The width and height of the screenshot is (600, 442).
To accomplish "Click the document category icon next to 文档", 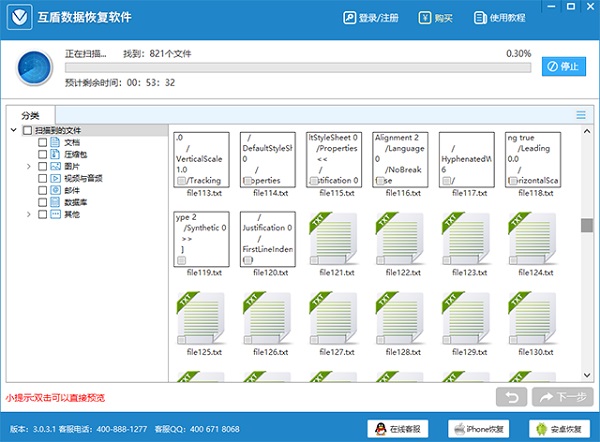I will [x=55, y=142].
